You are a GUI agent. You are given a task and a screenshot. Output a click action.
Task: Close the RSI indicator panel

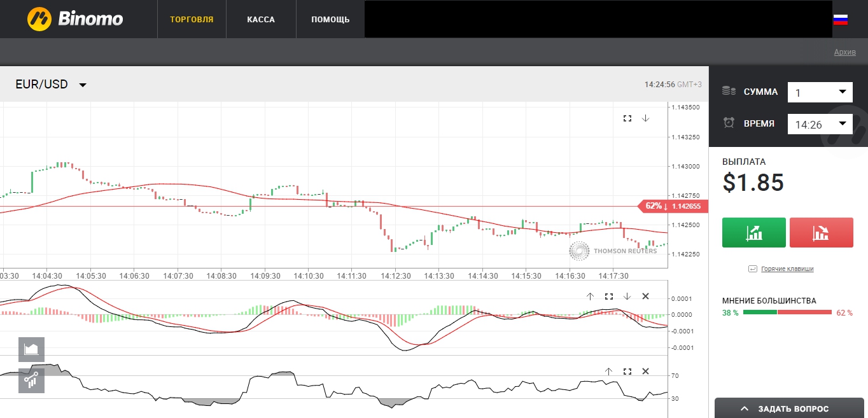[x=645, y=372]
